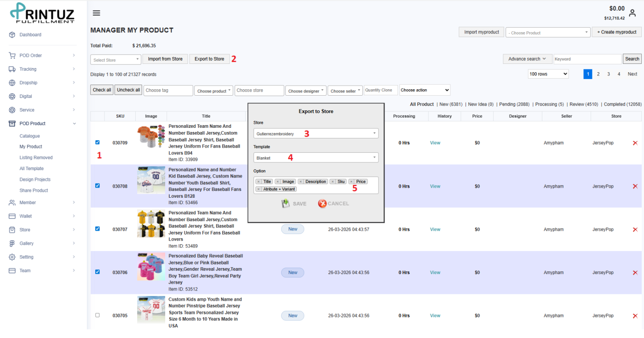Viewport: 644px width, 338px height.
Task: Delete SKU 030709 with red X
Action: click(635, 143)
